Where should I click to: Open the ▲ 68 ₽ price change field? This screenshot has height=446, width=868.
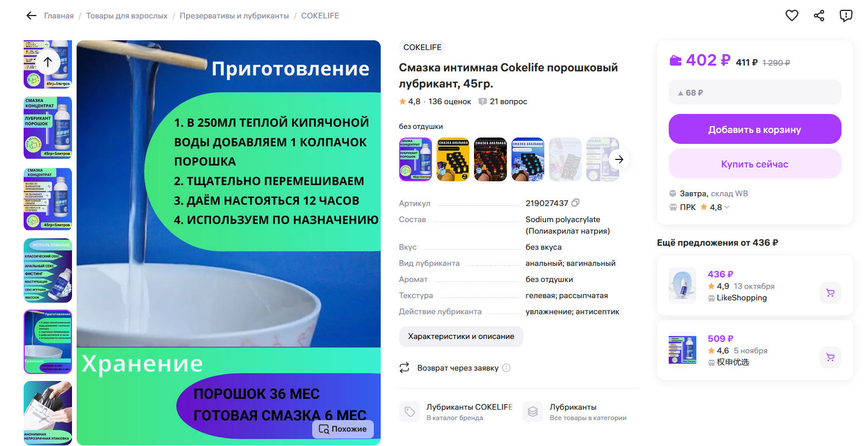coord(755,92)
